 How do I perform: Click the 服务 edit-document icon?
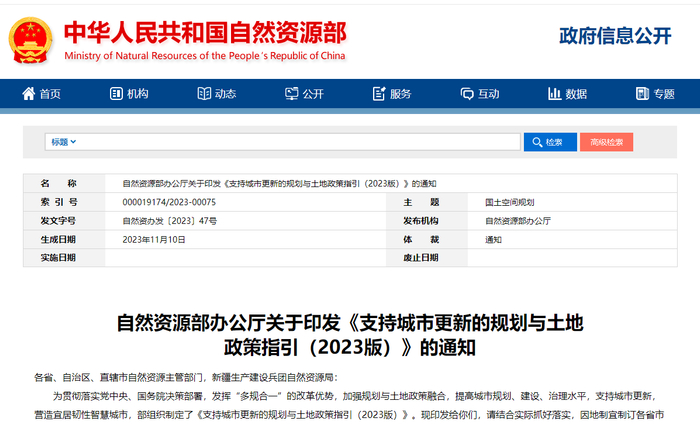point(379,94)
